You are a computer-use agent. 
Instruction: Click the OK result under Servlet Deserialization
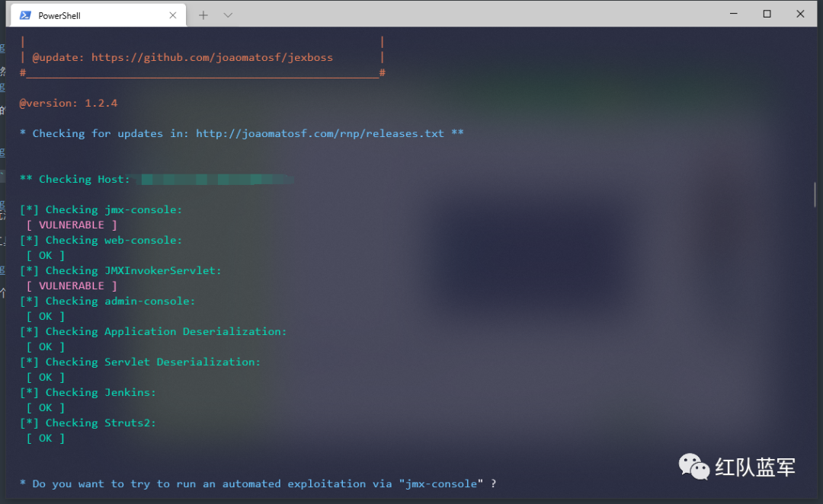pos(45,377)
